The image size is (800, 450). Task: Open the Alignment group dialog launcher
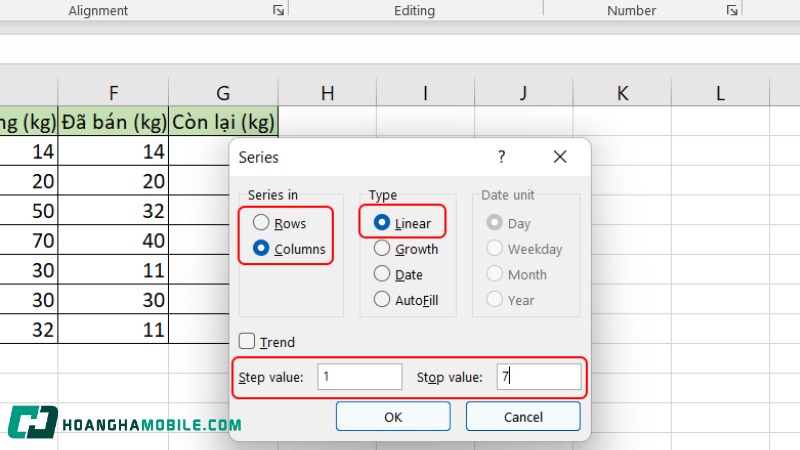278,10
